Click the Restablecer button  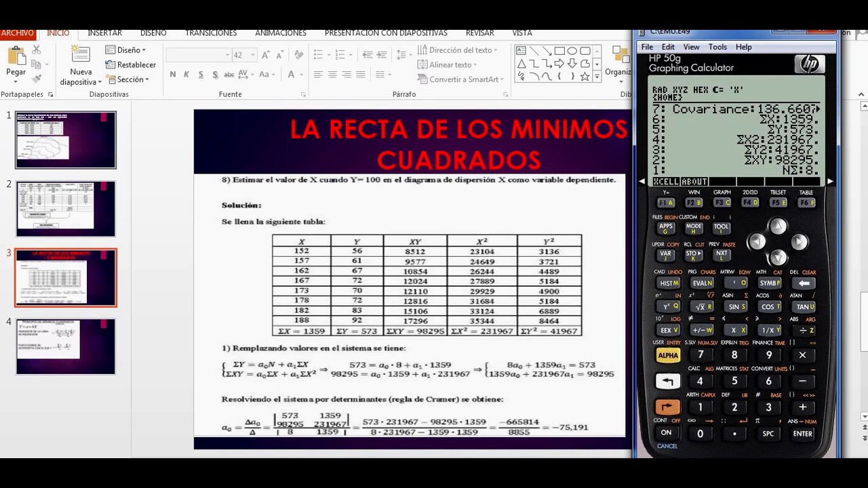(x=131, y=64)
